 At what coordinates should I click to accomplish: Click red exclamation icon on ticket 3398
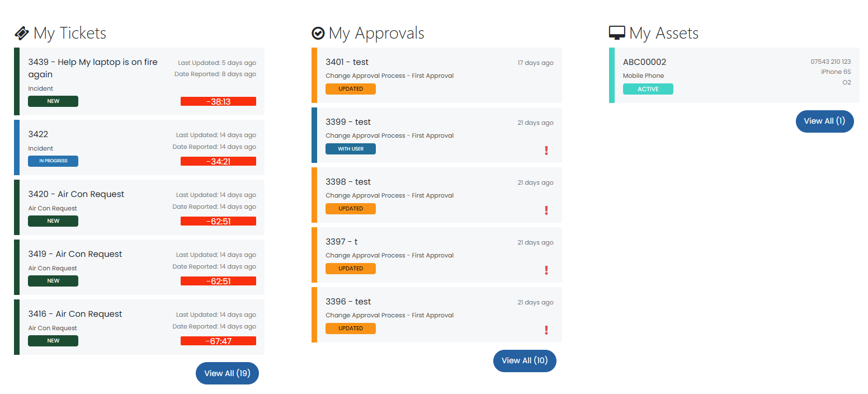coord(546,210)
